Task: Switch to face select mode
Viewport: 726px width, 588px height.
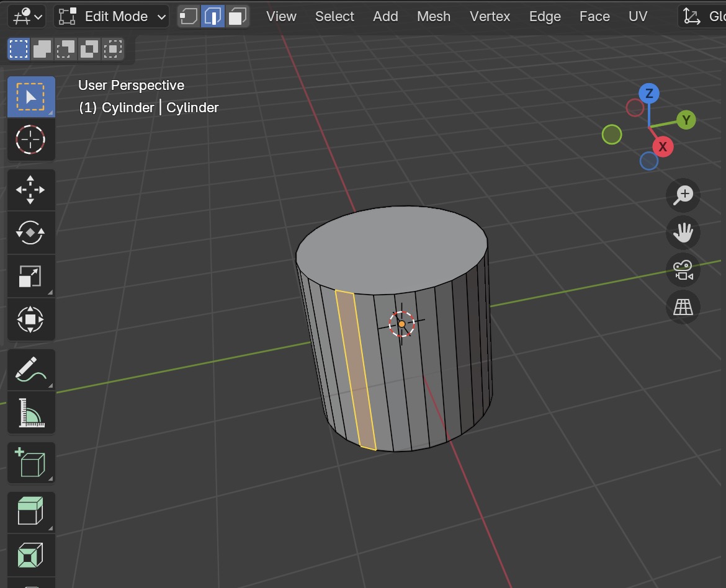Action: [238, 17]
